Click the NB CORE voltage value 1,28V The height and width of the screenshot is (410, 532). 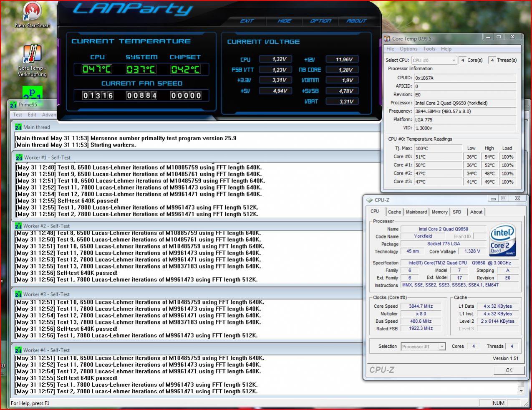pos(342,70)
